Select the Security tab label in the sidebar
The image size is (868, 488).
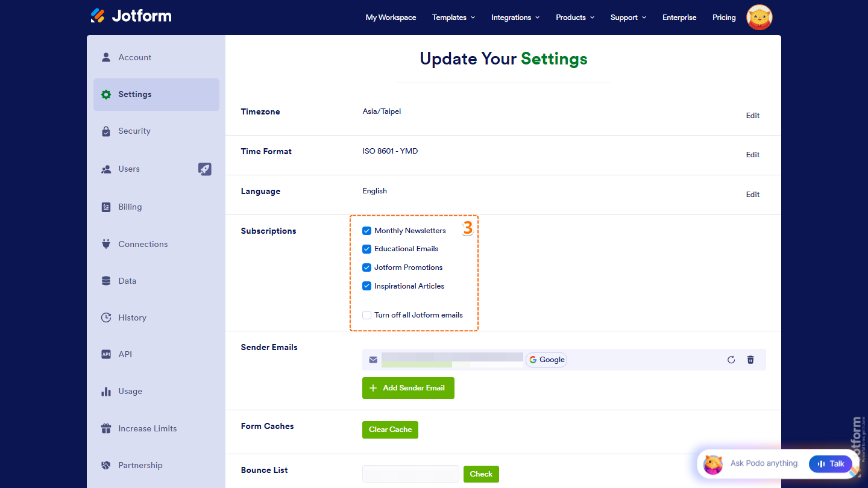pos(134,131)
